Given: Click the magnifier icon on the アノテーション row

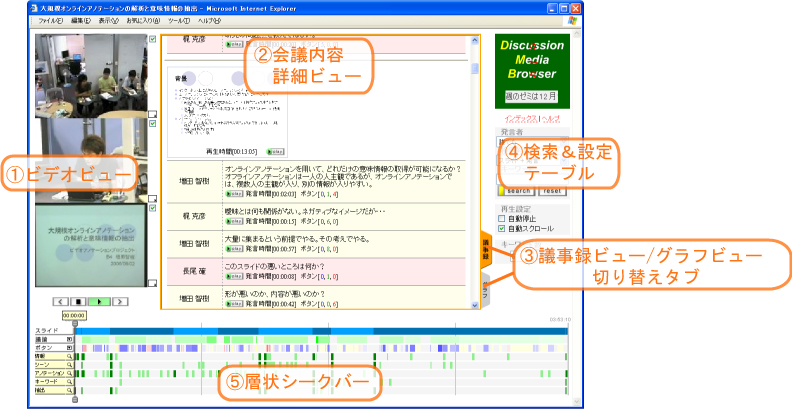Looking at the screenshot, I should (70, 373).
